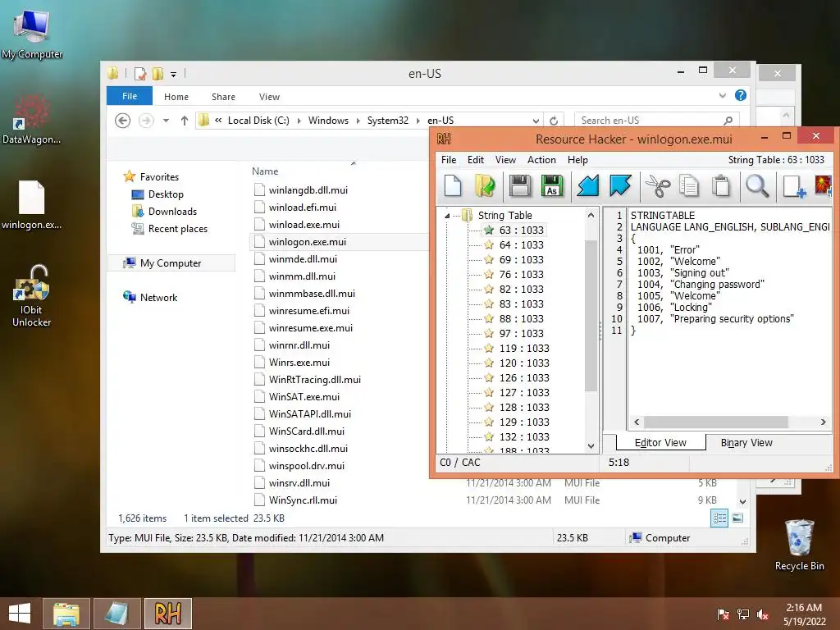Open the Help menu in Resource Hacker
The width and height of the screenshot is (840, 630).
577,160
